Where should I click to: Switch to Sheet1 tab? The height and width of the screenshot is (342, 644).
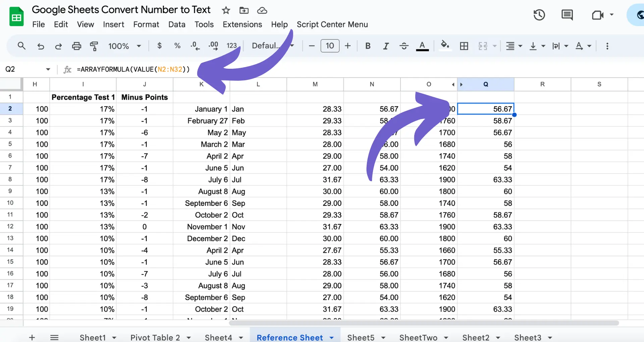93,337
